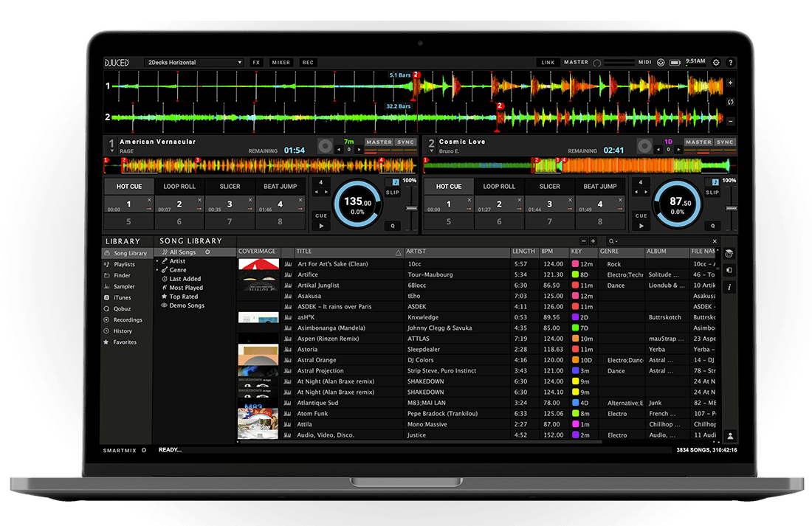The height and width of the screenshot is (526, 812).
Task: Switch deck 1 to BEAT JUMP mode
Action: pos(281,186)
